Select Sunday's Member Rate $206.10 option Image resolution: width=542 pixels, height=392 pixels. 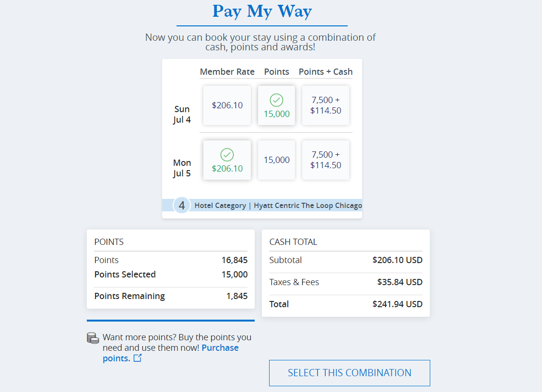227,105
